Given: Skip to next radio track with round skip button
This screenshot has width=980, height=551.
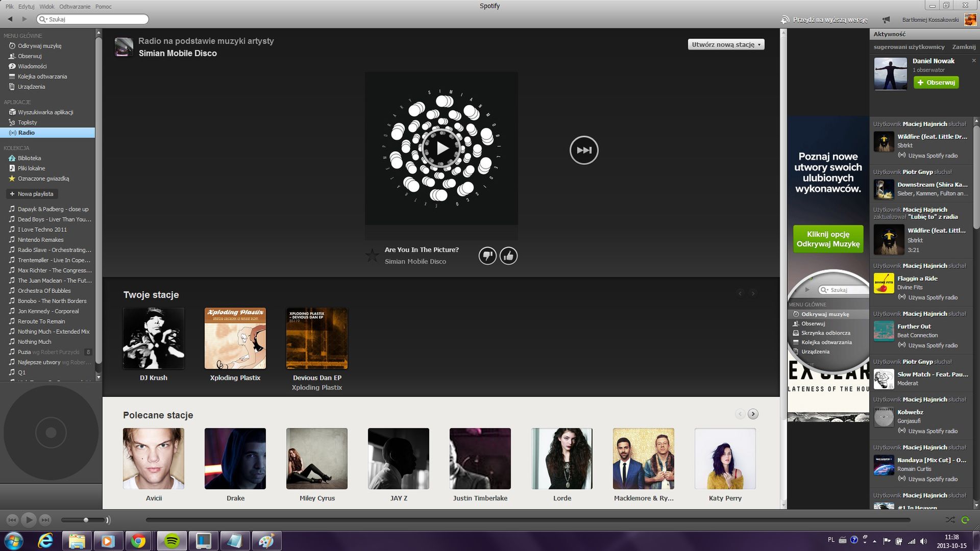Looking at the screenshot, I should [x=584, y=150].
